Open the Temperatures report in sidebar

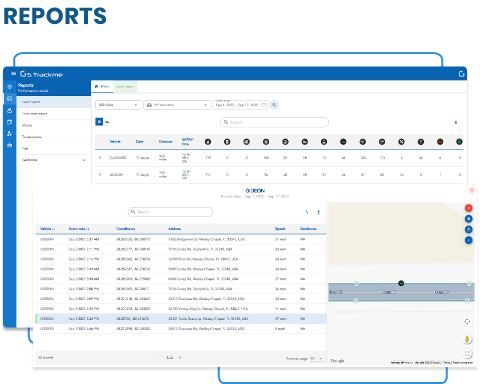[x=53, y=137]
